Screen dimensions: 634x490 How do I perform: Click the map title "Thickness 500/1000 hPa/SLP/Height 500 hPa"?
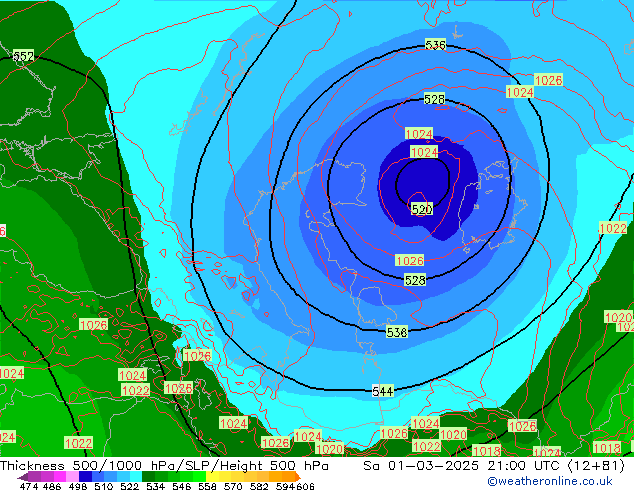coord(165,466)
